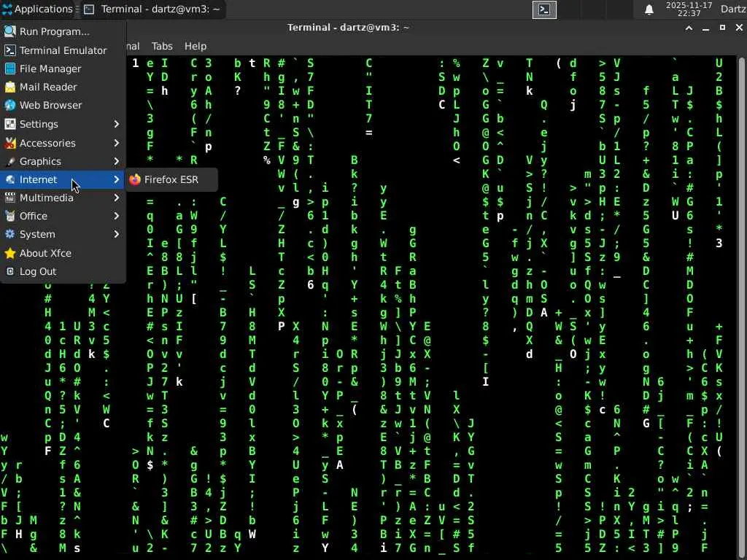
Task: Click the Log Out icon
Action: pyautogui.click(x=9, y=271)
